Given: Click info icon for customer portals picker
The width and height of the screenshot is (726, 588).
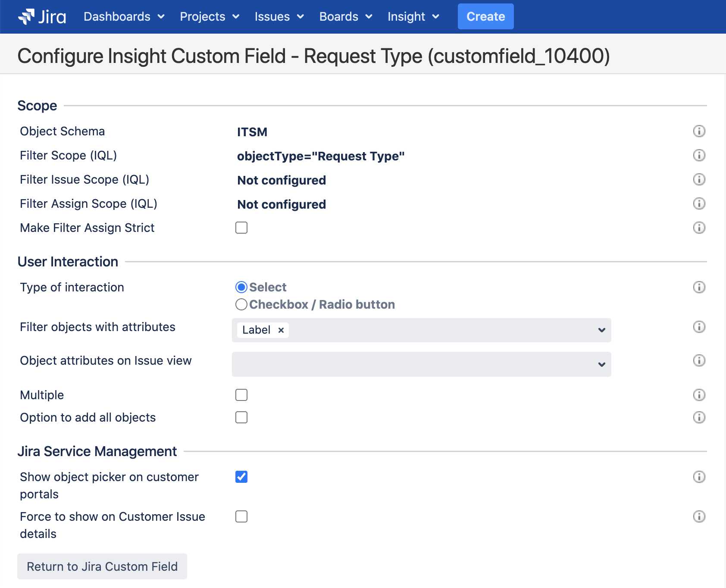Looking at the screenshot, I should click(699, 477).
